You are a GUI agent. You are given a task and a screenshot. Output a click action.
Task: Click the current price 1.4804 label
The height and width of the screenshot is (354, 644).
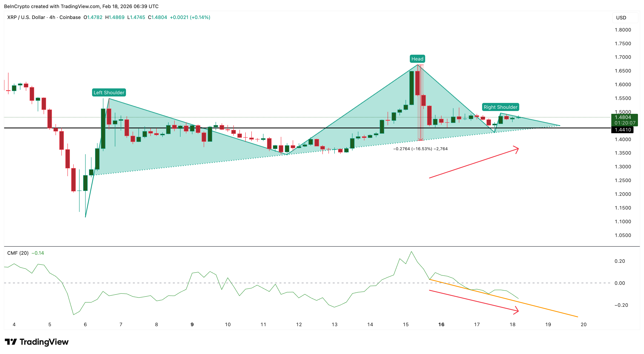tap(623, 117)
